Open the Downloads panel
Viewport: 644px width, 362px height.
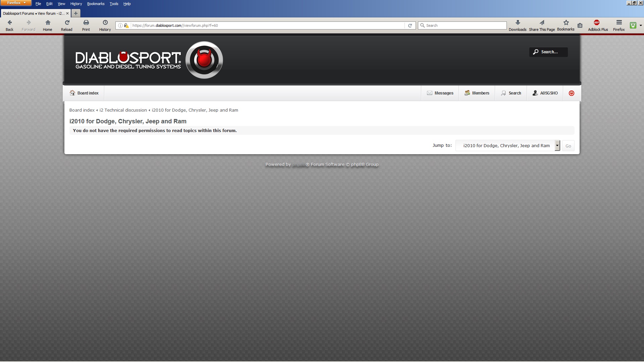pyautogui.click(x=518, y=25)
